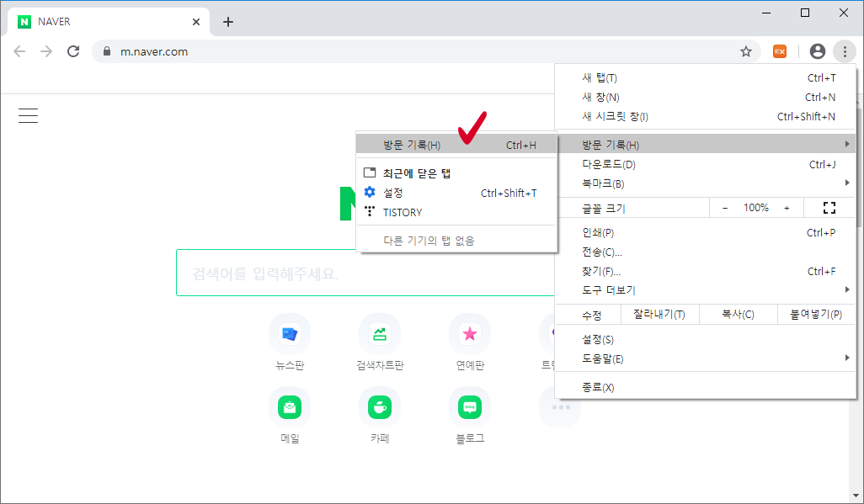The height and width of the screenshot is (504, 864).
Task: Open 설정(S) from the Chrome menu
Action: [x=706, y=339]
